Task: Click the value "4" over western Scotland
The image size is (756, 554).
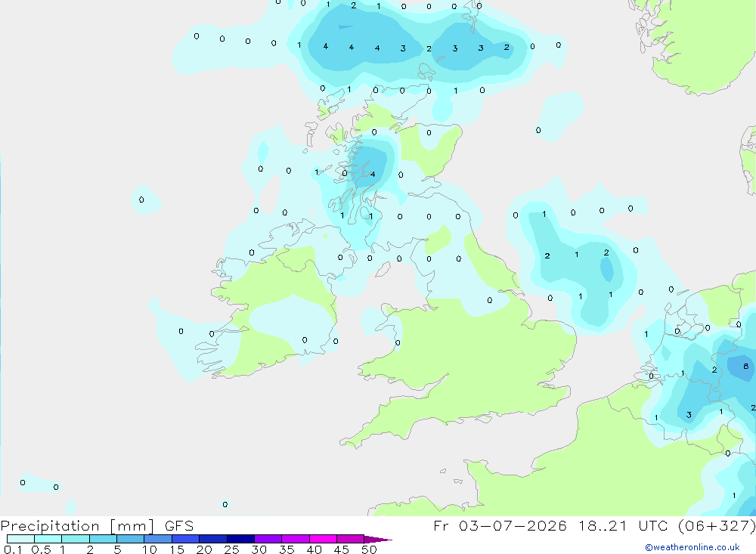Action: (372, 174)
